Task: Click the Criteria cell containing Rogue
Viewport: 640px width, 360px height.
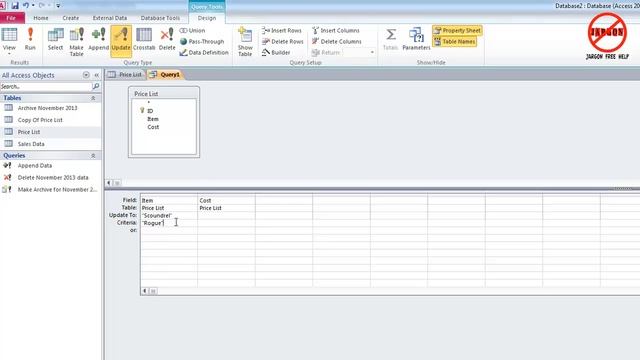Action: (169, 223)
